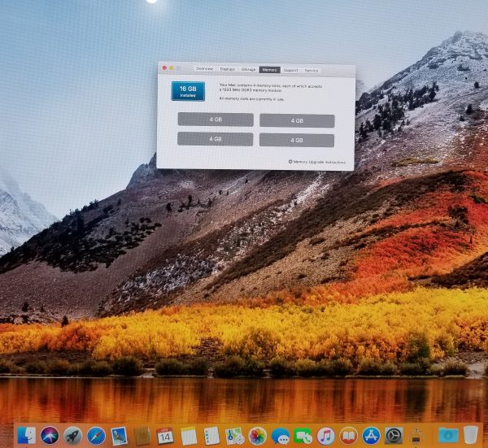Click the 16 GB Installed badge
This screenshot has height=448, width=488.
click(188, 91)
